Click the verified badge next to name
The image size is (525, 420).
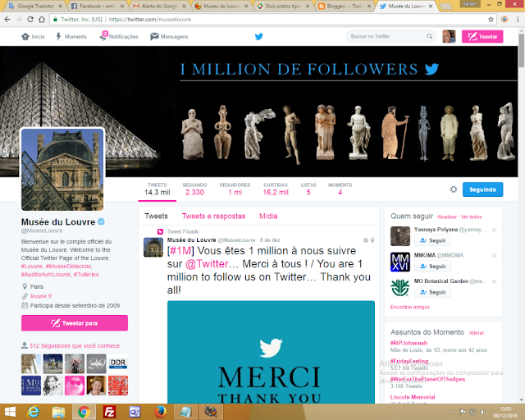(101, 221)
